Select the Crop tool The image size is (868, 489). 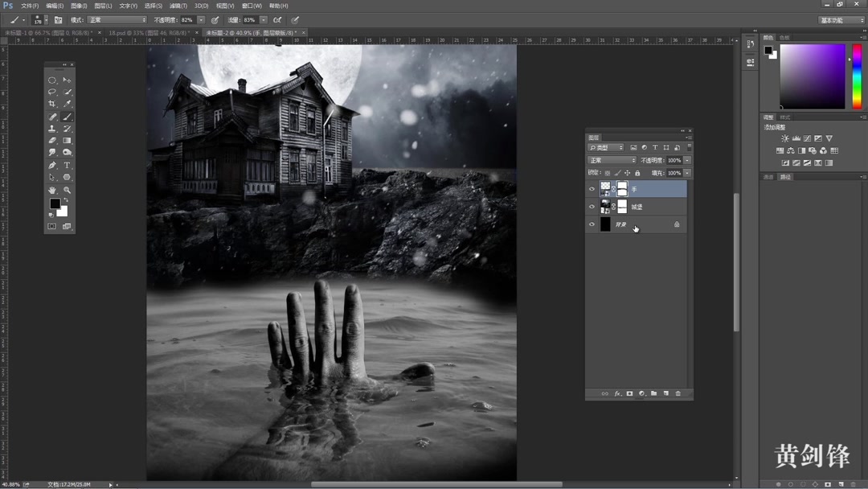pyautogui.click(x=52, y=102)
